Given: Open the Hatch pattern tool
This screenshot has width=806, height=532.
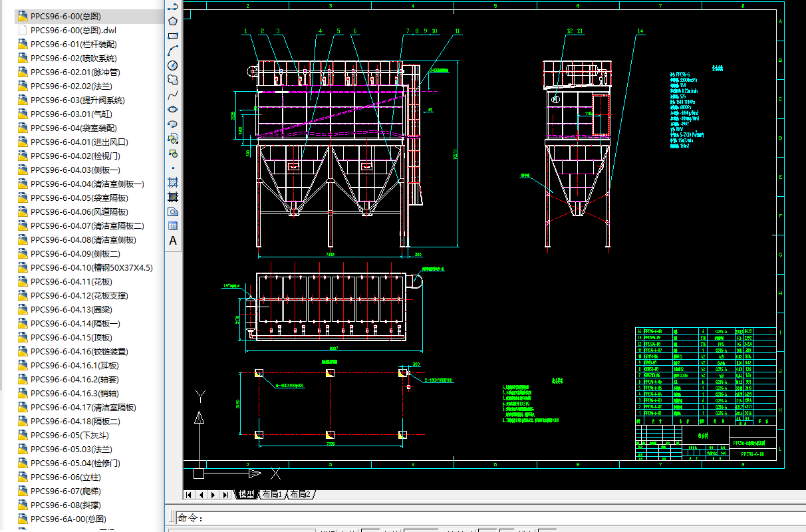Looking at the screenshot, I should pos(173,182).
